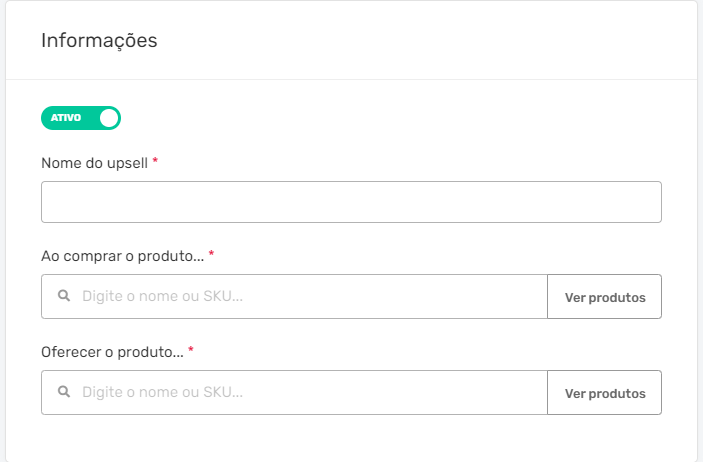Screen dimensions: 703x462
Task: Click the Nome do upsell label
Action: [x=95, y=163]
